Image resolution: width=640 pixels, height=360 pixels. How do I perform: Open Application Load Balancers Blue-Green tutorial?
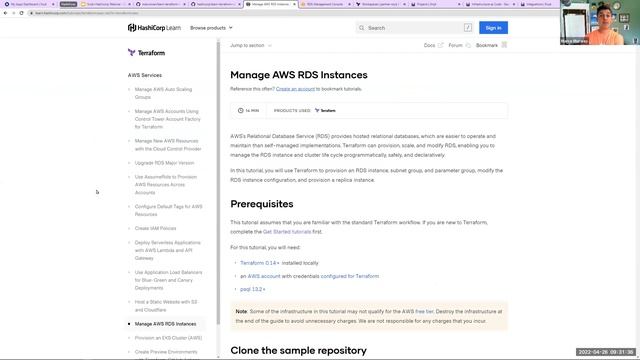[168, 280]
